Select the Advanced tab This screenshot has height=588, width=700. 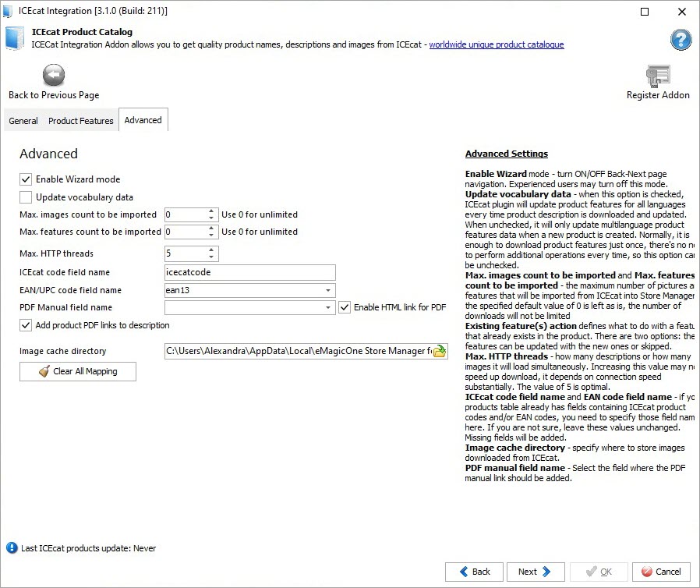[143, 120]
